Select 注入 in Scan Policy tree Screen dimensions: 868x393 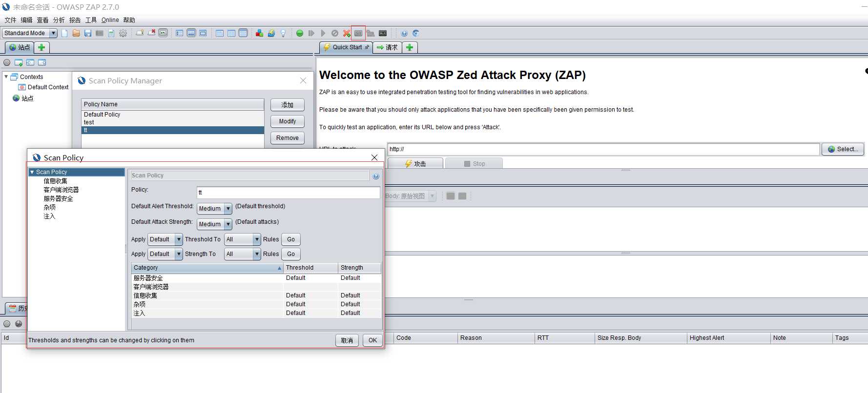point(49,216)
